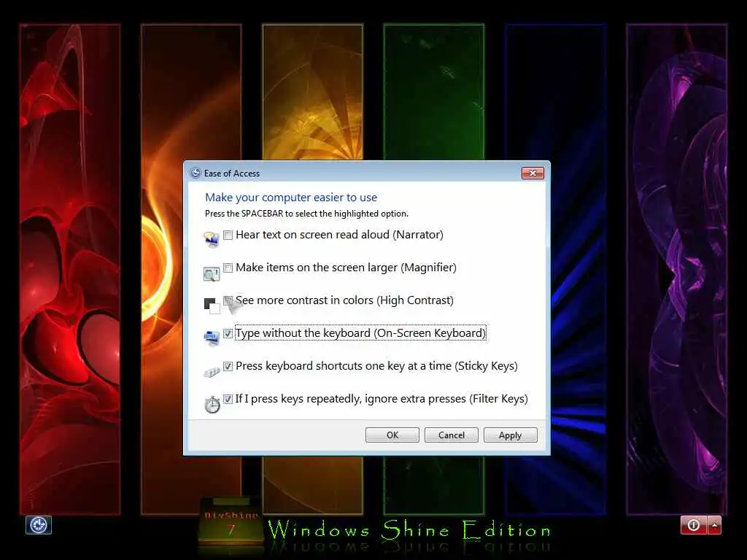Select 'Make items on the screen larger (Magnifier)' label
The height and width of the screenshot is (560, 747).
pyautogui.click(x=347, y=268)
